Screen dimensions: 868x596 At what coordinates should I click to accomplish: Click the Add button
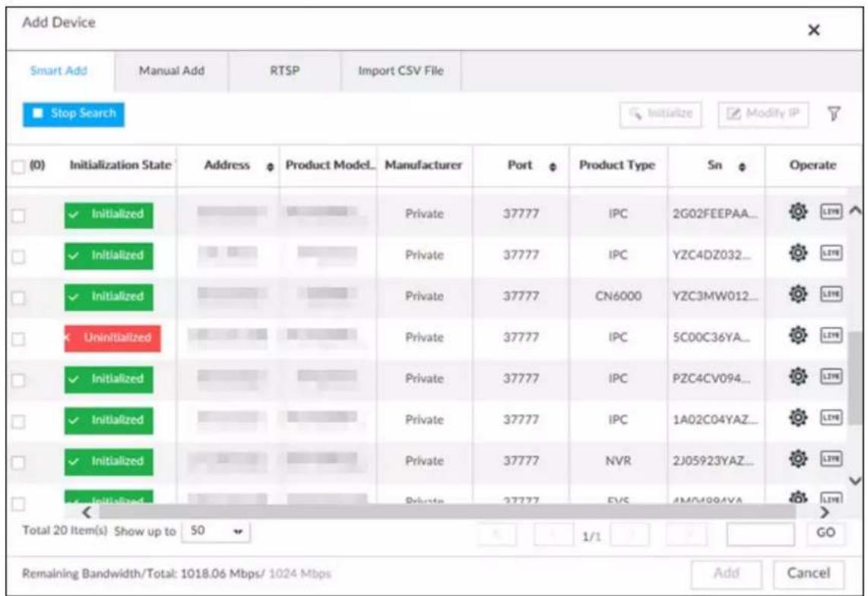click(x=727, y=573)
